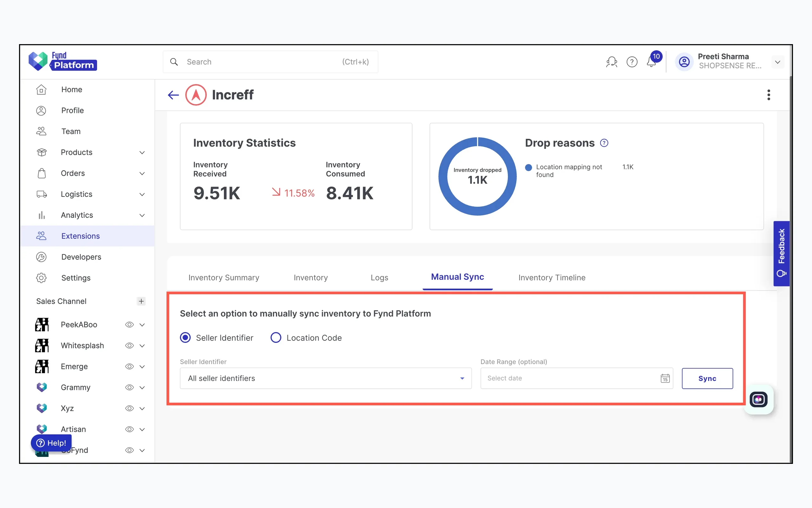Expand the Logistics menu chevron

click(x=142, y=195)
